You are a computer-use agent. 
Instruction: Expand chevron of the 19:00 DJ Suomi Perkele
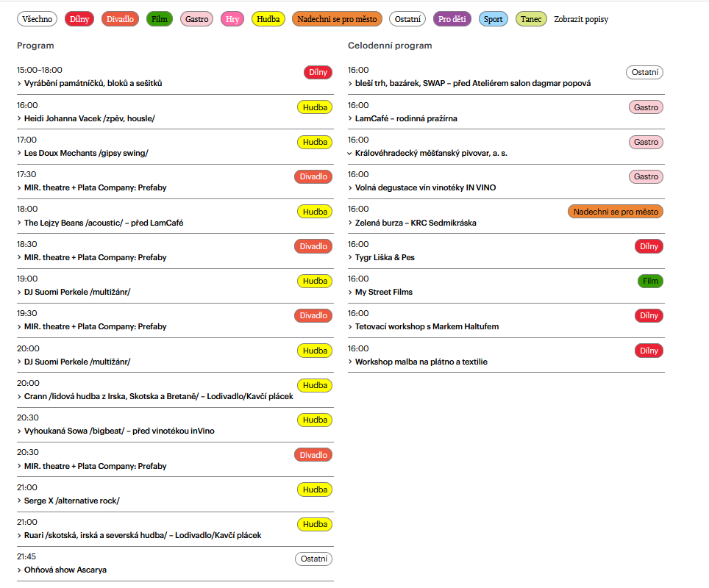coord(19,293)
